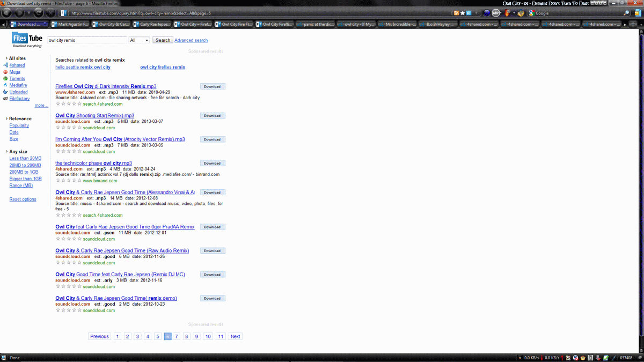Click the 4shared sidebar icon
The image size is (644, 362).
point(5,65)
